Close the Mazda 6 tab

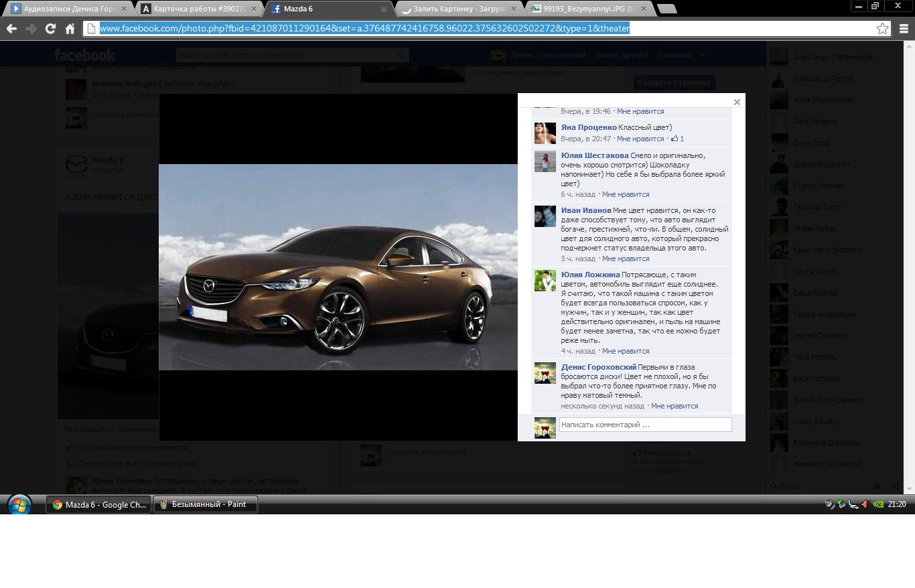pyautogui.click(x=384, y=9)
